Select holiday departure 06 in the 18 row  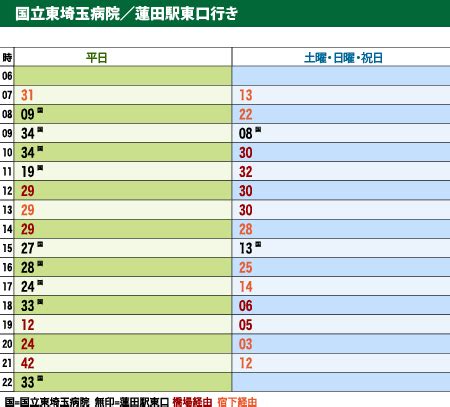point(246,306)
